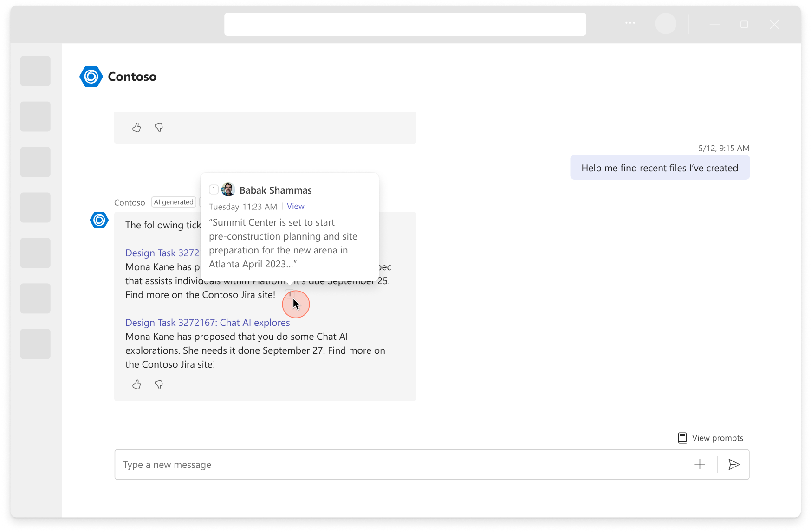811x532 pixels.
Task: Click the View prompts book icon
Action: [682, 437]
